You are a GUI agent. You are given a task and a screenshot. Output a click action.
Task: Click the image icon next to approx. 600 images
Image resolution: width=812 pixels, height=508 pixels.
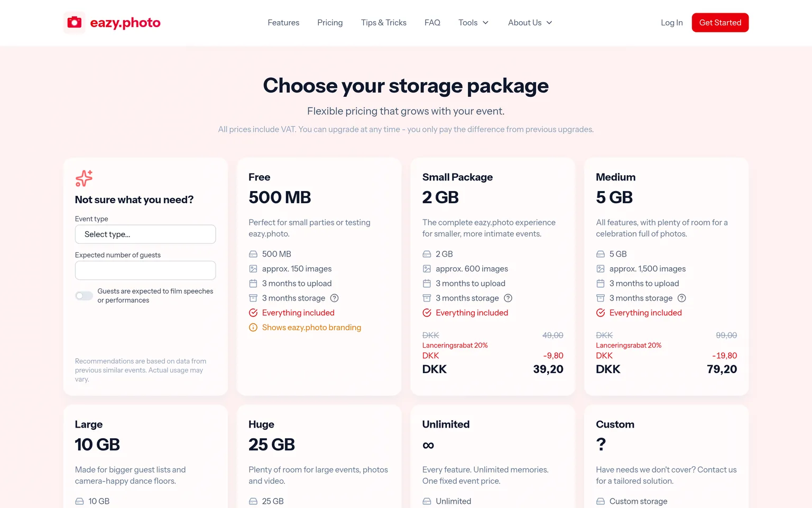(427, 269)
